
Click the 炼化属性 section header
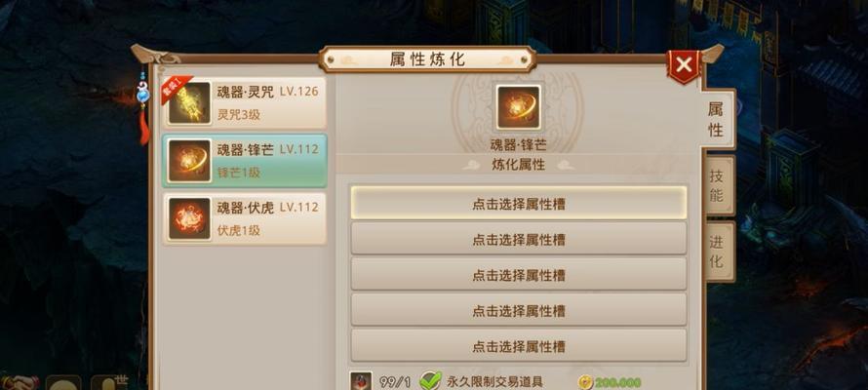pos(519,165)
